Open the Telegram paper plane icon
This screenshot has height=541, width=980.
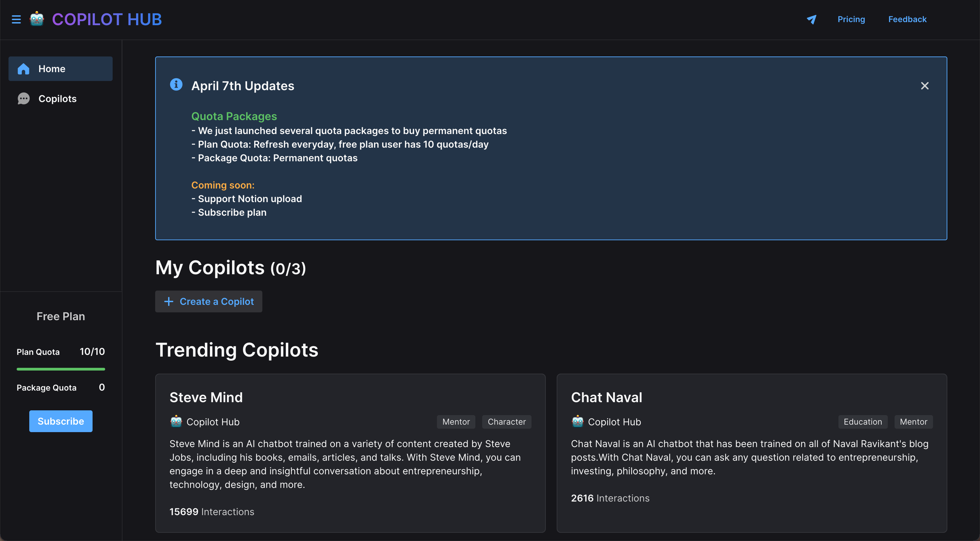(x=812, y=19)
